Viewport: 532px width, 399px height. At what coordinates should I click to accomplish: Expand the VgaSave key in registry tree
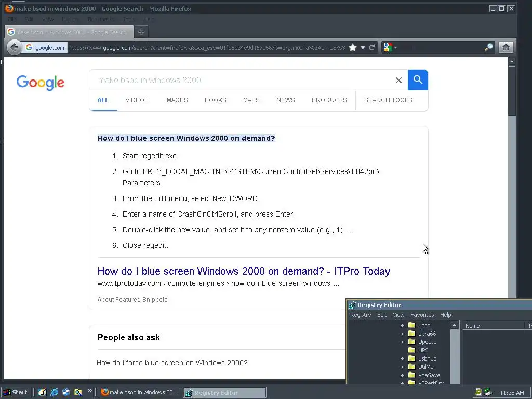click(402, 375)
